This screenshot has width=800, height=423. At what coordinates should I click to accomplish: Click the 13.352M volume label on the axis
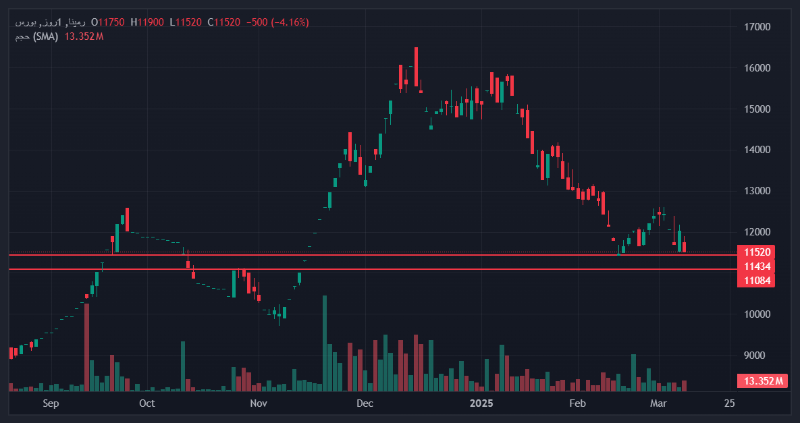[x=763, y=381]
